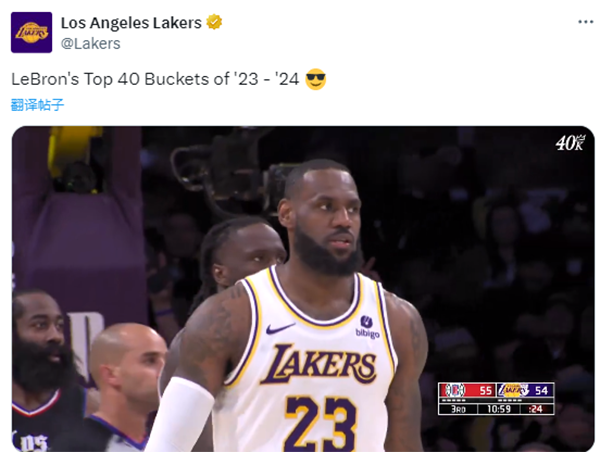Click the Clippers logo on the scoreboard
The image size is (600, 452).
coord(455,390)
